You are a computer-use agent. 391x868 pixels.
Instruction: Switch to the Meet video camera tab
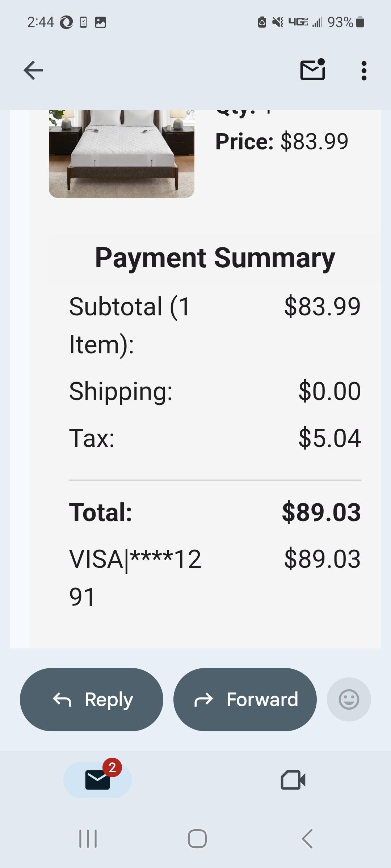click(293, 780)
